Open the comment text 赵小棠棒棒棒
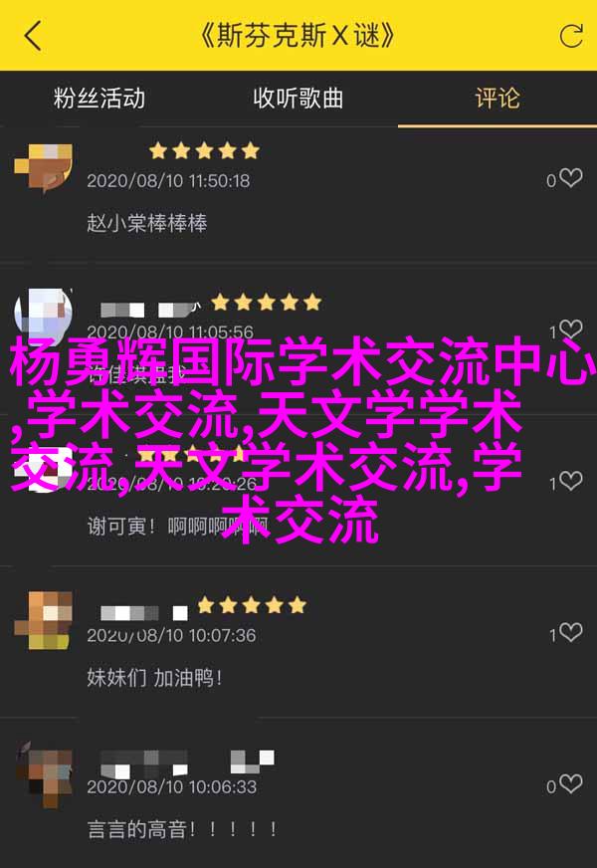The image size is (597, 868). pos(146,223)
